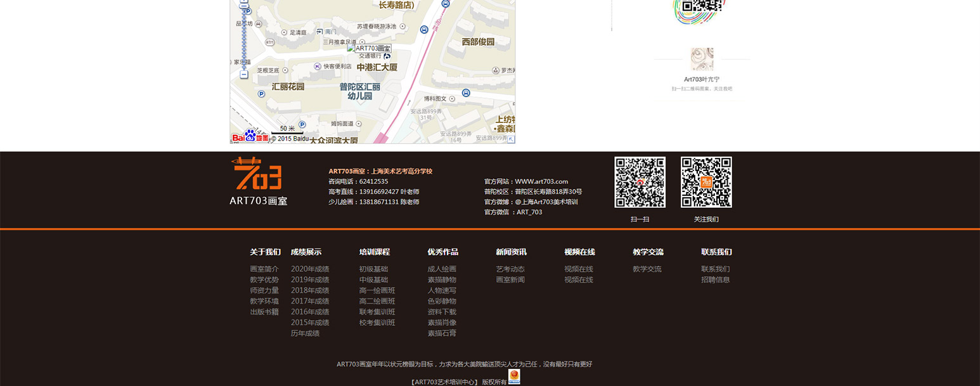Click the 少儿绘画 13818671131 陈老师 text

pos(374,202)
